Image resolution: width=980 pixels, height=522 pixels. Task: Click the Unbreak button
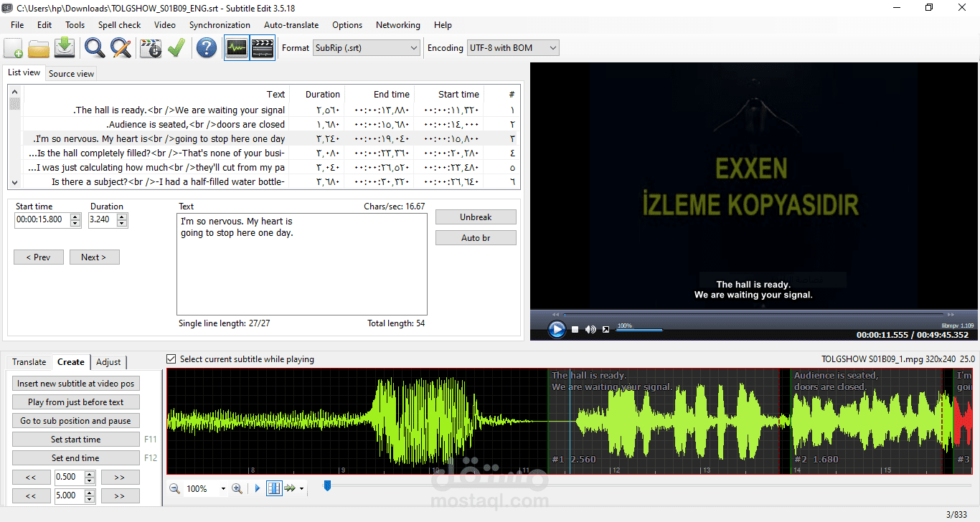(476, 217)
